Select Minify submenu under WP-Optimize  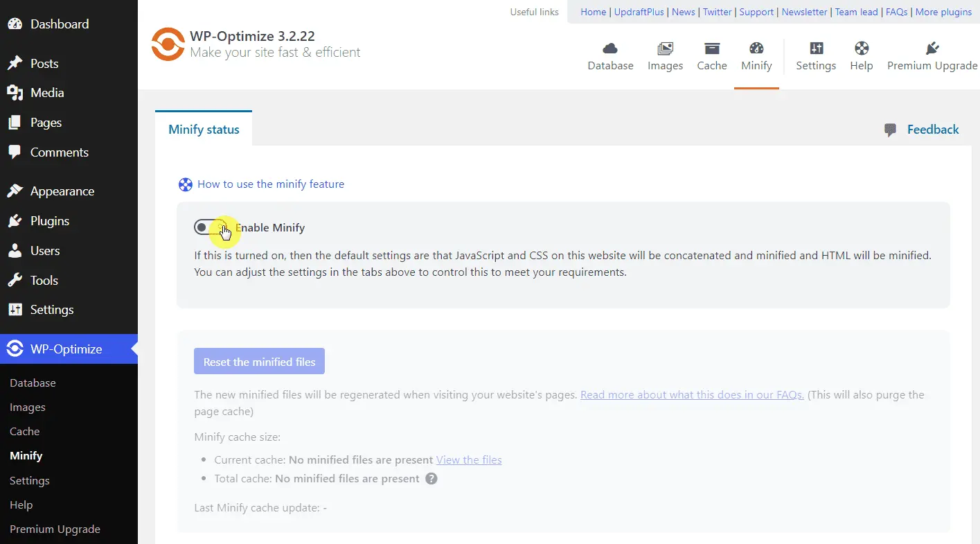pyautogui.click(x=26, y=456)
